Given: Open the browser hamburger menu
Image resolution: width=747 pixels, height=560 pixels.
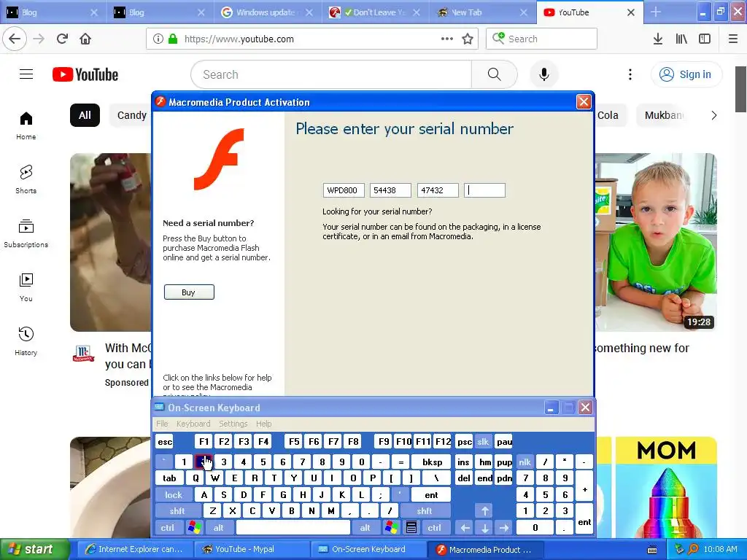Looking at the screenshot, I should click(x=732, y=39).
